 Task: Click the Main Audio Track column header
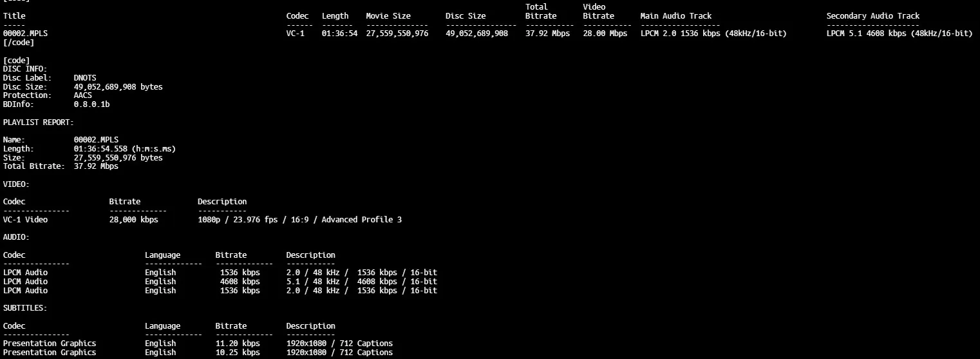pyautogui.click(x=675, y=16)
